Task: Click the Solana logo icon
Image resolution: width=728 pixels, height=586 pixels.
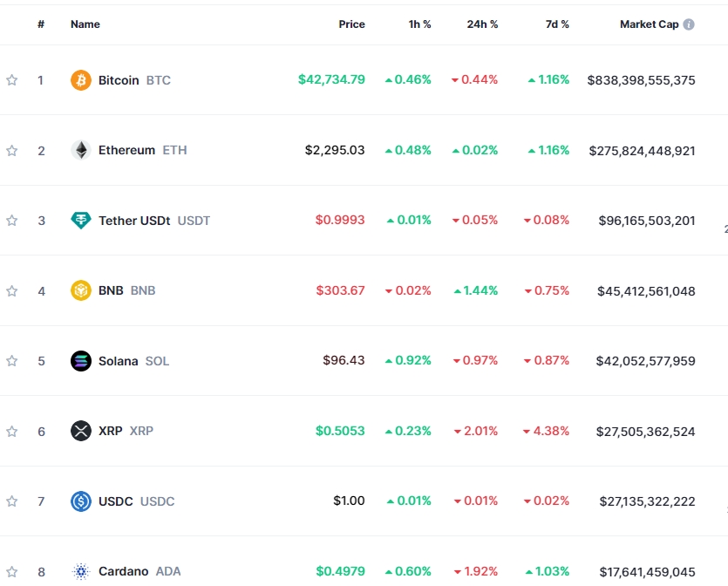Action: click(x=80, y=361)
